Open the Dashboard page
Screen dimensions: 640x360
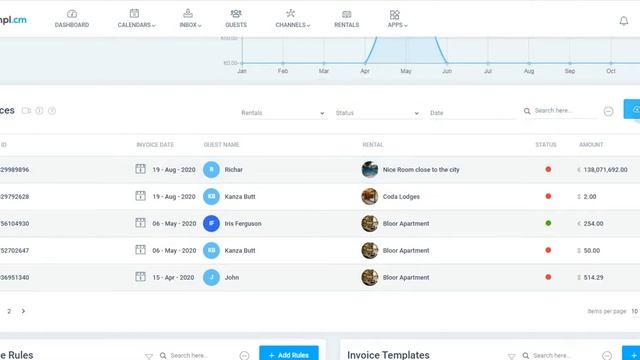tap(72, 19)
